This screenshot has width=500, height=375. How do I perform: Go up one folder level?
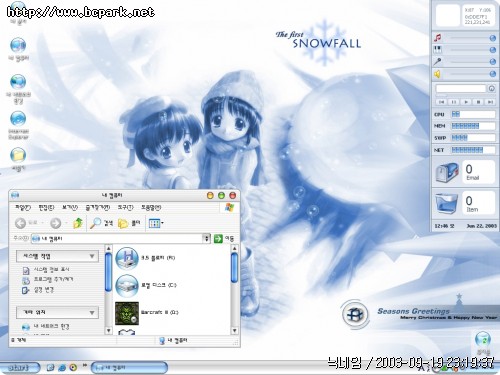click(78, 223)
